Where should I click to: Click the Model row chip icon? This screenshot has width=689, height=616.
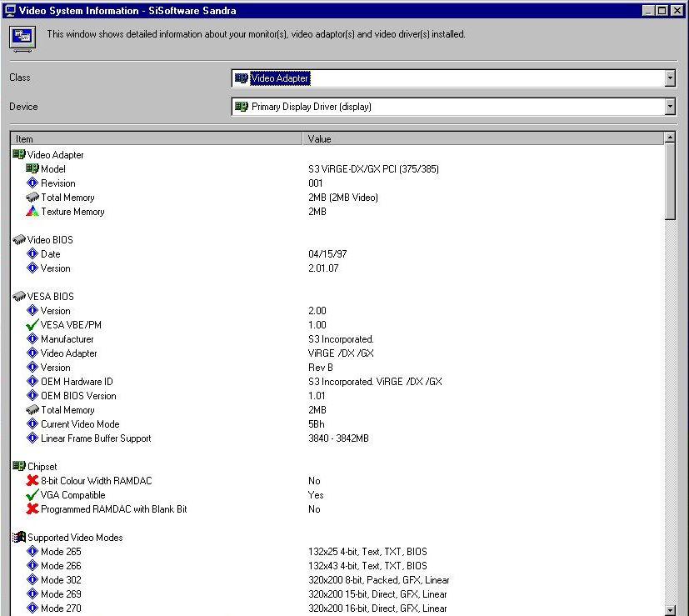tap(32, 168)
